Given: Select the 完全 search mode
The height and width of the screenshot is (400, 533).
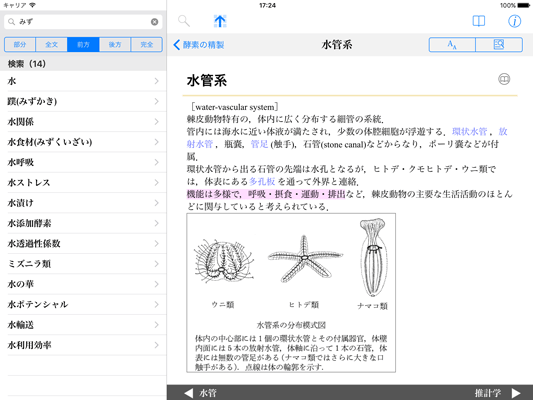Looking at the screenshot, I should coord(147,45).
